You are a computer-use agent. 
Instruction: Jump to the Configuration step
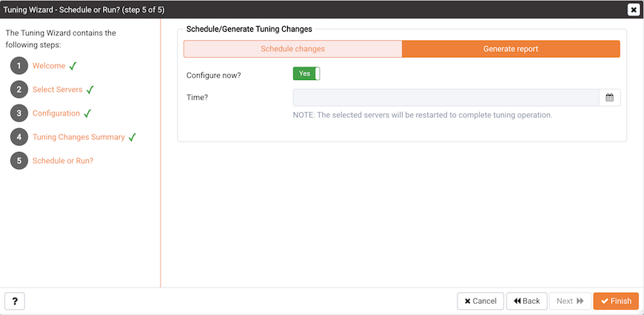click(x=56, y=113)
